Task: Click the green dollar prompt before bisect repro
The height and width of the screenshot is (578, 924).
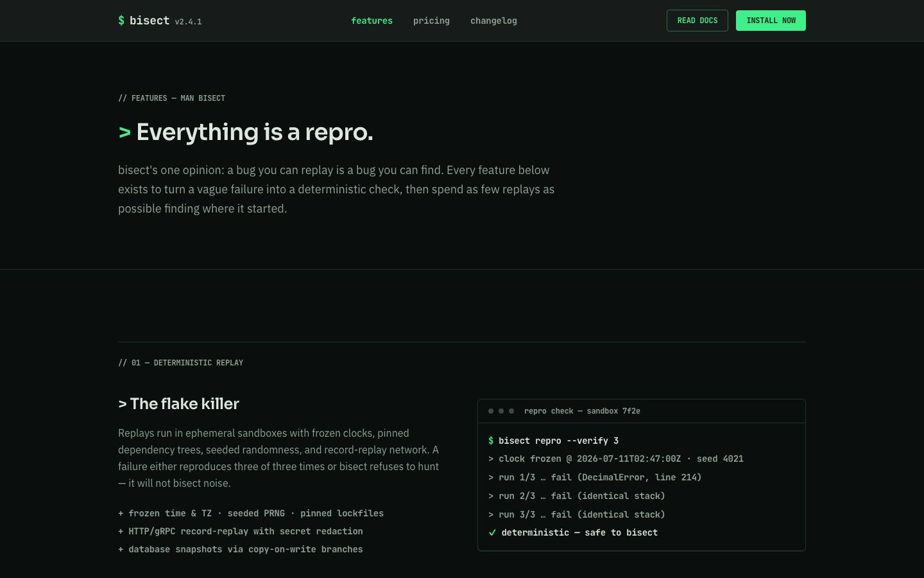Action: click(x=491, y=441)
